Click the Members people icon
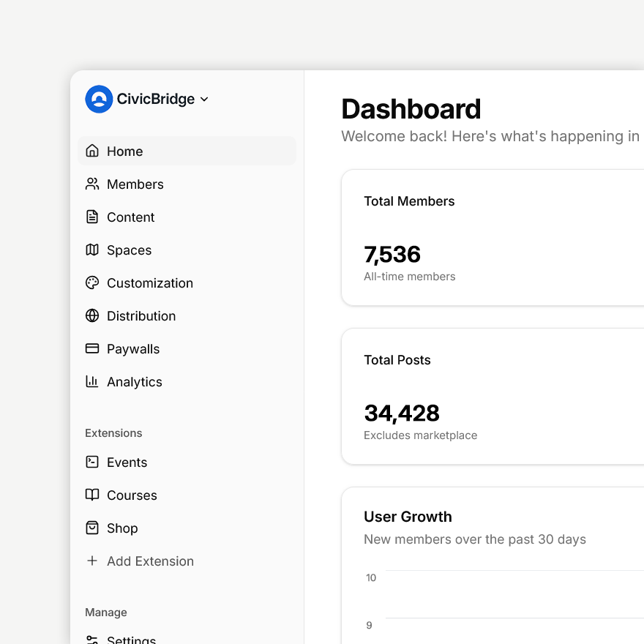Viewport: 644px width, 644px height. (91, 184)
